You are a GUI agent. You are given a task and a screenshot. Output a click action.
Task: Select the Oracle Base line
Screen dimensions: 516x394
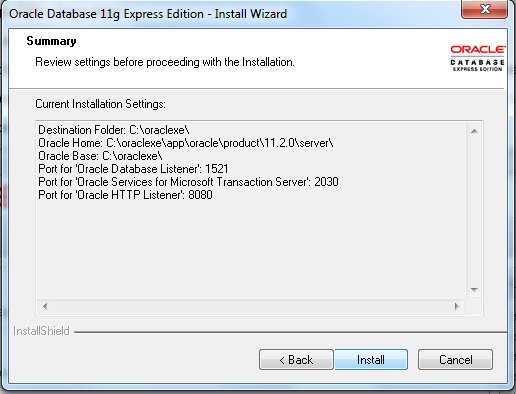tap(100, 156)
